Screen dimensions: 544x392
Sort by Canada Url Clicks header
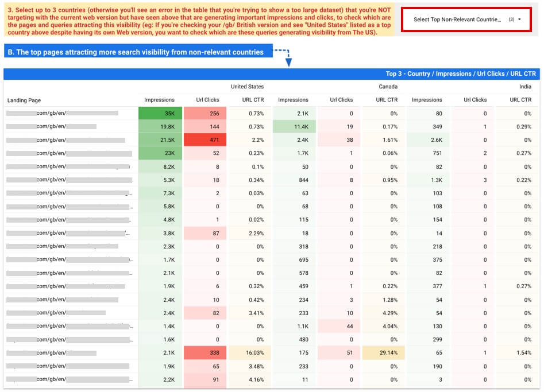point(341,100)
